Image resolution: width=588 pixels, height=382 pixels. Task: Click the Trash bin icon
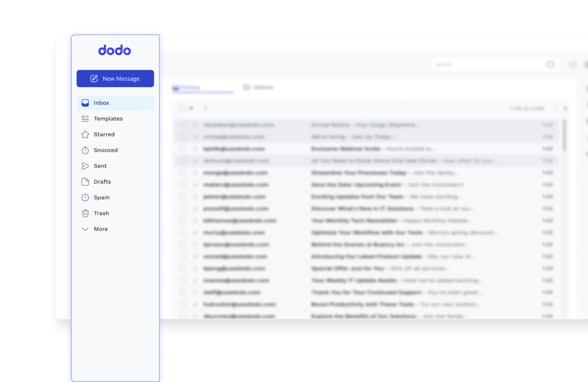pos(85,213)
